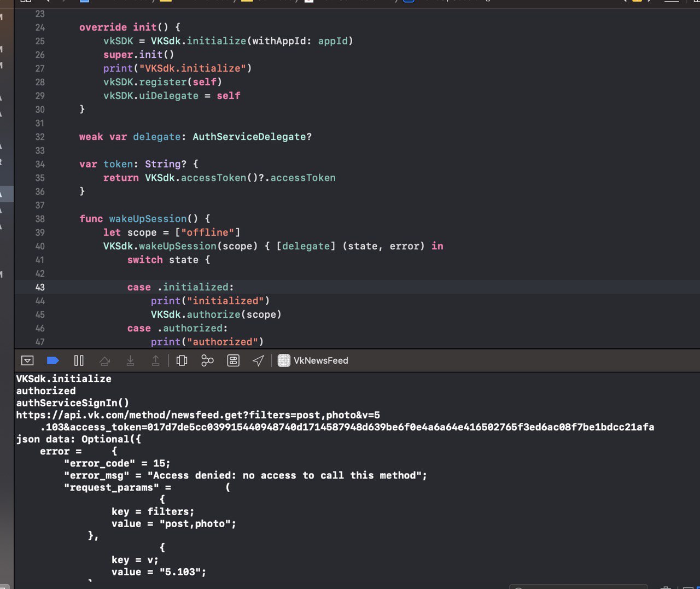Image resolution: width=700 pixels, height=589 pixels.
Task: Click print("authorized") statement
Action: (x=207, y=342)
